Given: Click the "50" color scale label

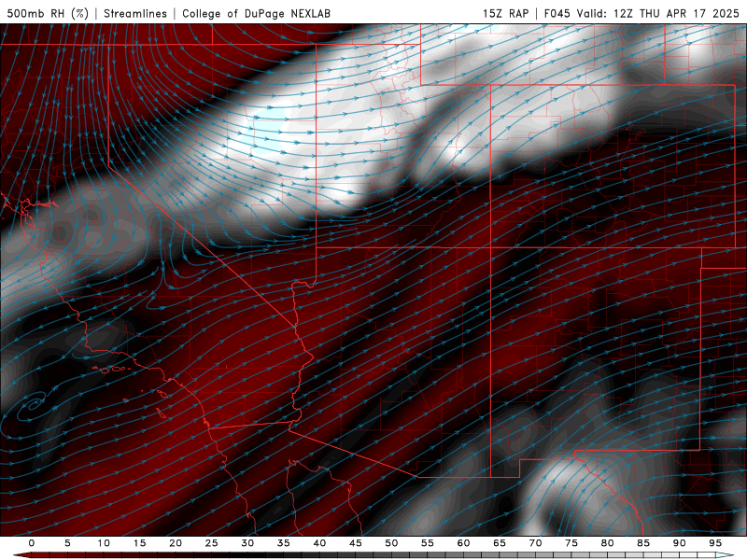Looking at the screenshot, I should (391, 543).
